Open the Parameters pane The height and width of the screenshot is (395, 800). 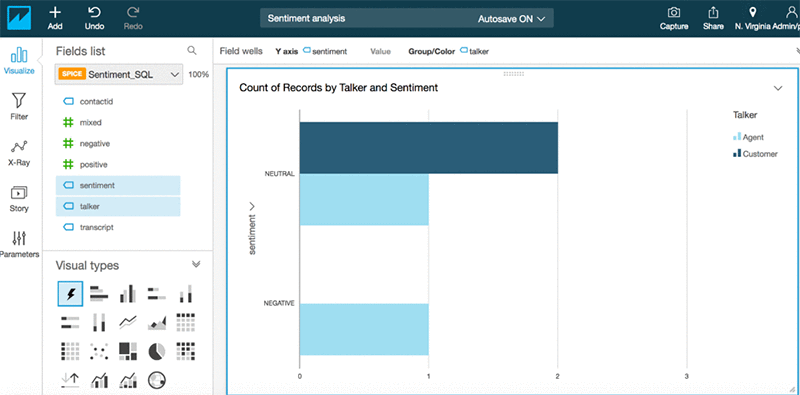(19, 244)
